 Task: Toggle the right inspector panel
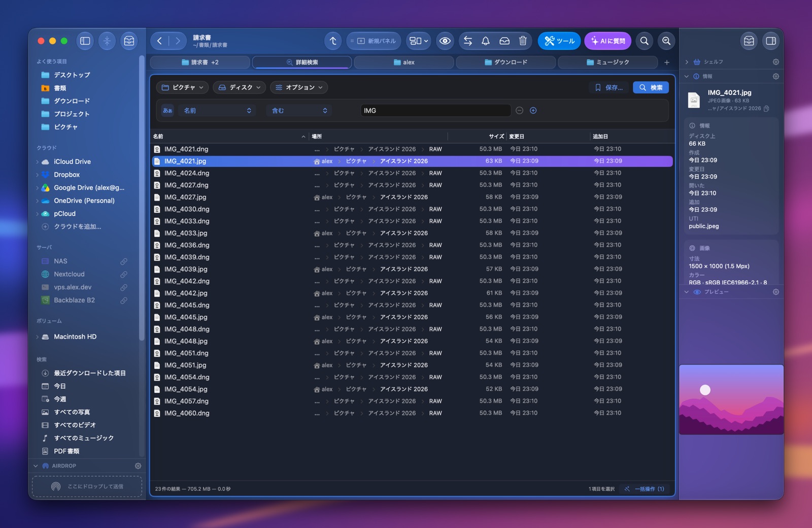[771, 41]
